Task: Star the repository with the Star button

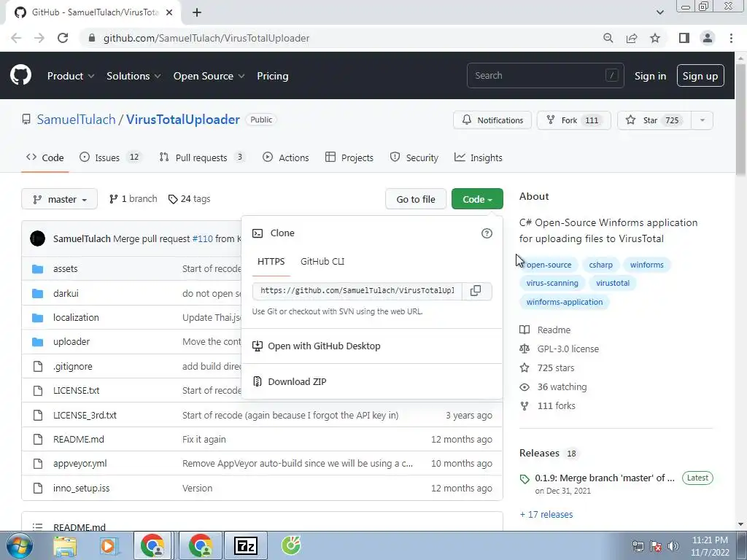Action: click(654, 120)
